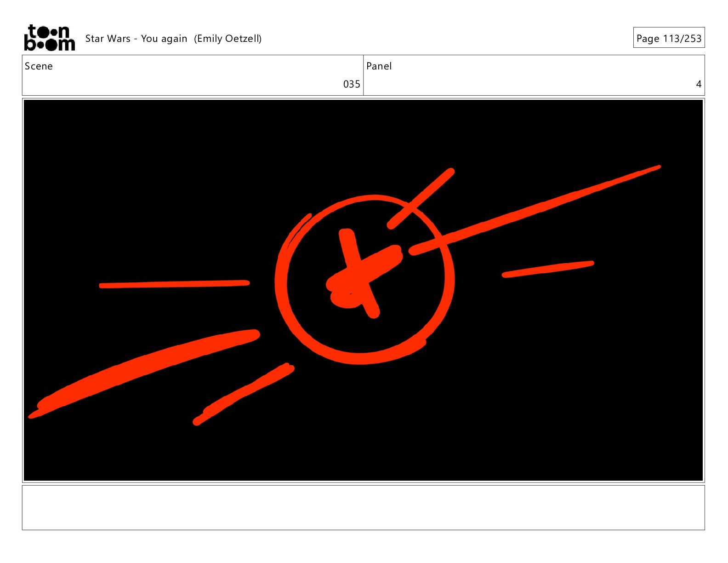Viewport: 728px width, 563px height.
Task: Click the storyboard panel image
Action: click(363, 290)
